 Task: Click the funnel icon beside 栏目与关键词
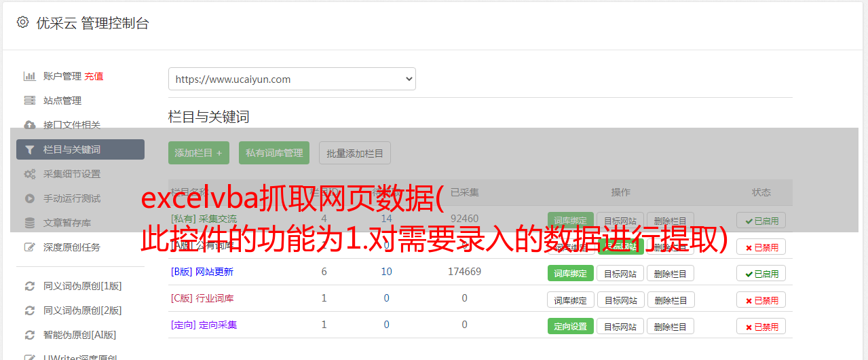point(30,149)
